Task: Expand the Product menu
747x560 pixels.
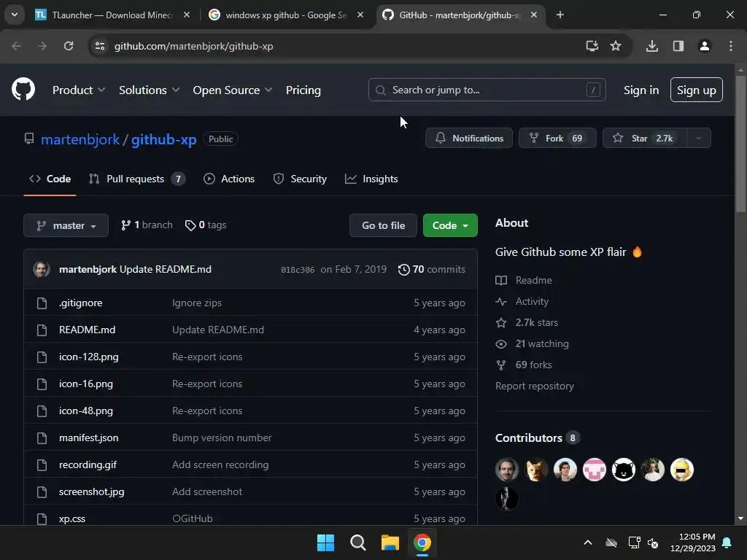Action: pyautogui.click(x=79, y=90)
